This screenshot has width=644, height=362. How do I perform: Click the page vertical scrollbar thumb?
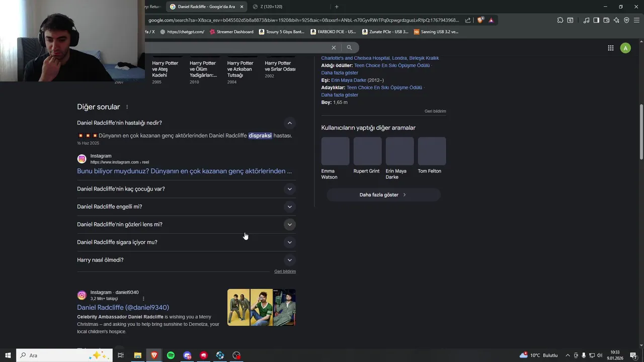pos(641,132)
